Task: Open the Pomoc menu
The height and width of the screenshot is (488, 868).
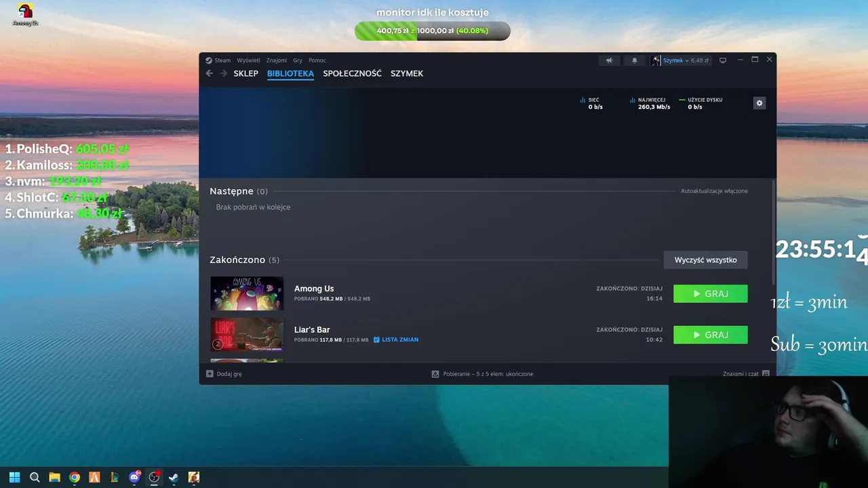Action: 317,60
